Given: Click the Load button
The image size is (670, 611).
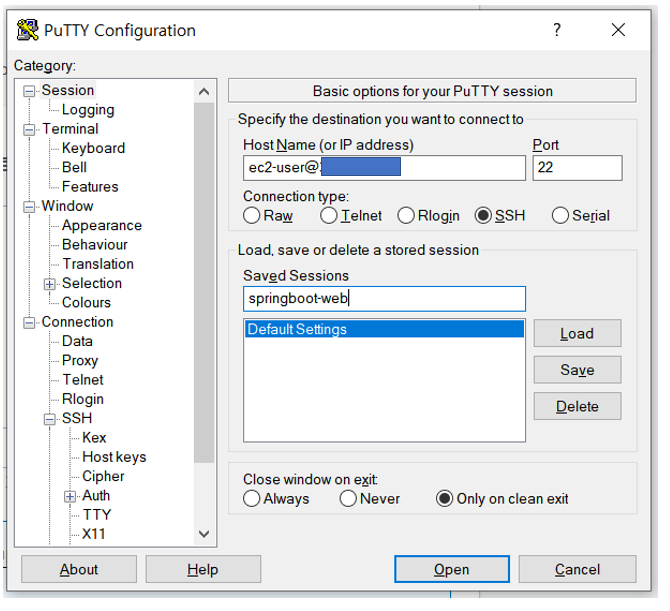Looking at the screenshot, I should pyautogui.click(x=577, y=333).
